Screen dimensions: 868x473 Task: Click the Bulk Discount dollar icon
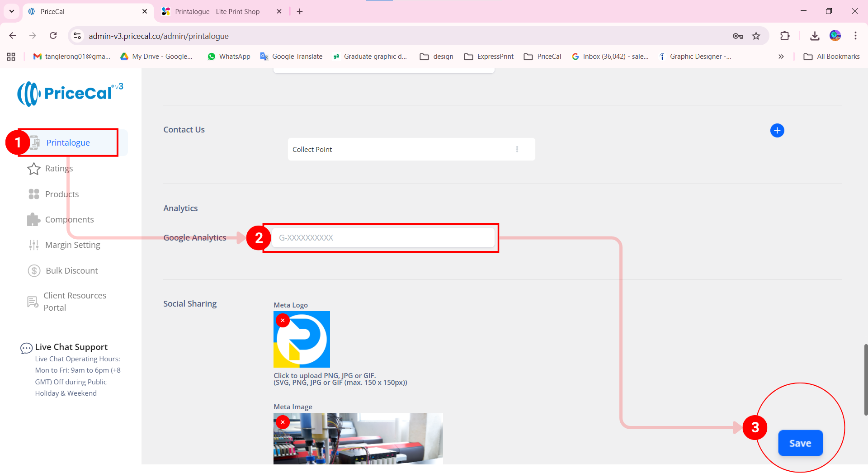click(x=34, y=270)
